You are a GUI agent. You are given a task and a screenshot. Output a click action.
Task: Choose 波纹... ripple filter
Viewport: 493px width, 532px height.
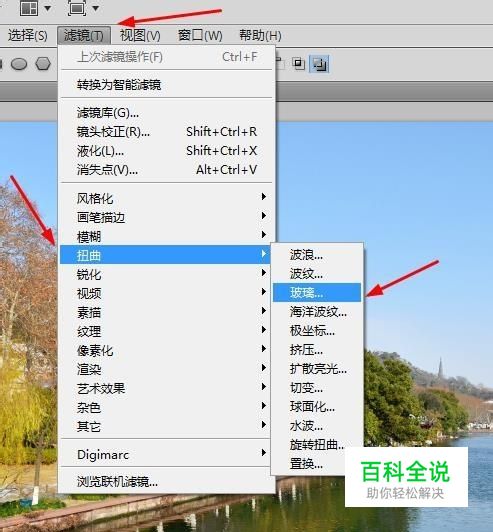point(317,273)
